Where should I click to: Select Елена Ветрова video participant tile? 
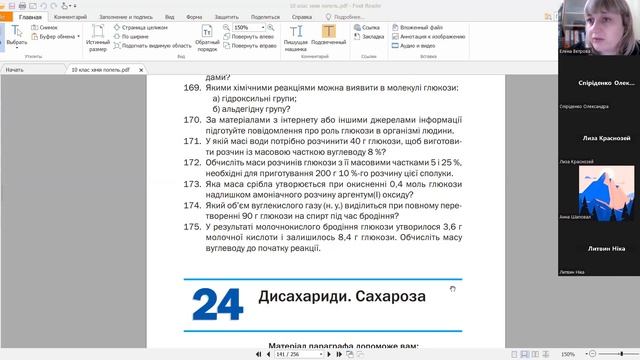click(x=599, y=27)
